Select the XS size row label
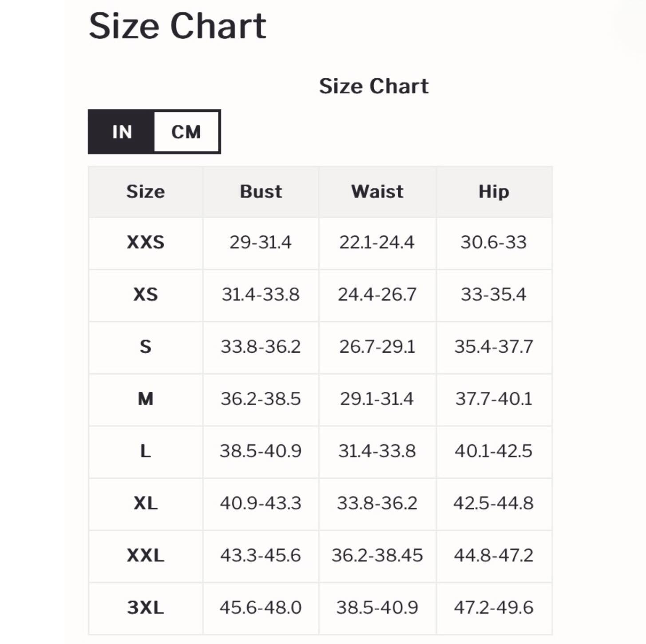The image size is (646, 644). pyautogui.click(x=146, y=294)
